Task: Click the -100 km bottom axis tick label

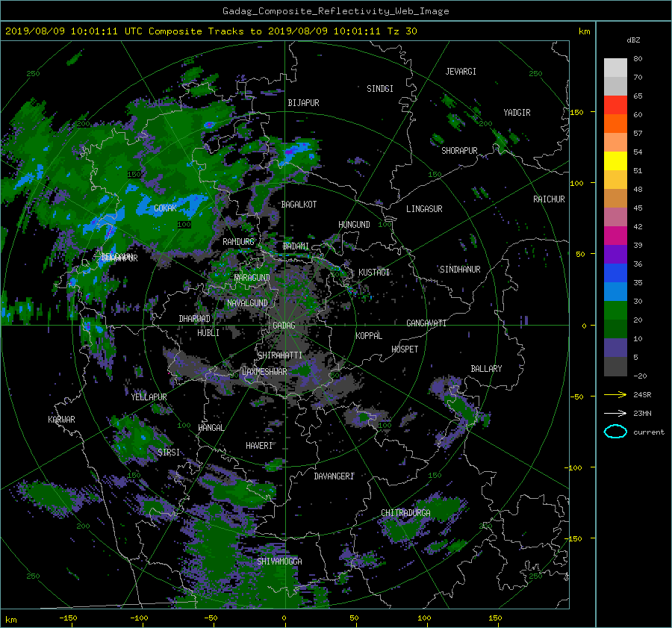Action: click(139, 618)
